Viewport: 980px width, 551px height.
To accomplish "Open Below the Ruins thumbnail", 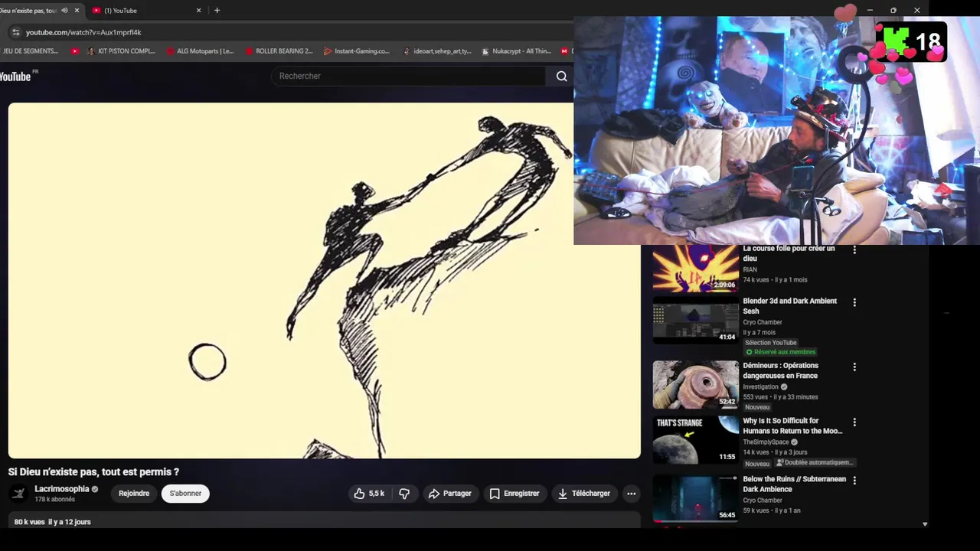I will pos(695,498).
